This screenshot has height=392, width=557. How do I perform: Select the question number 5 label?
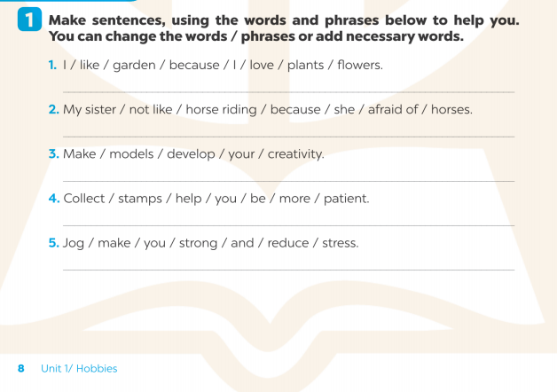[53, 242]
